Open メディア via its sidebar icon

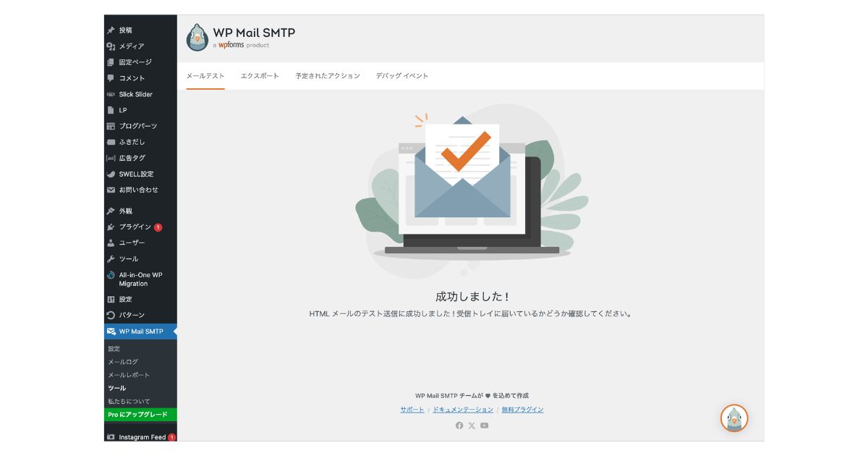click(111, 46)
